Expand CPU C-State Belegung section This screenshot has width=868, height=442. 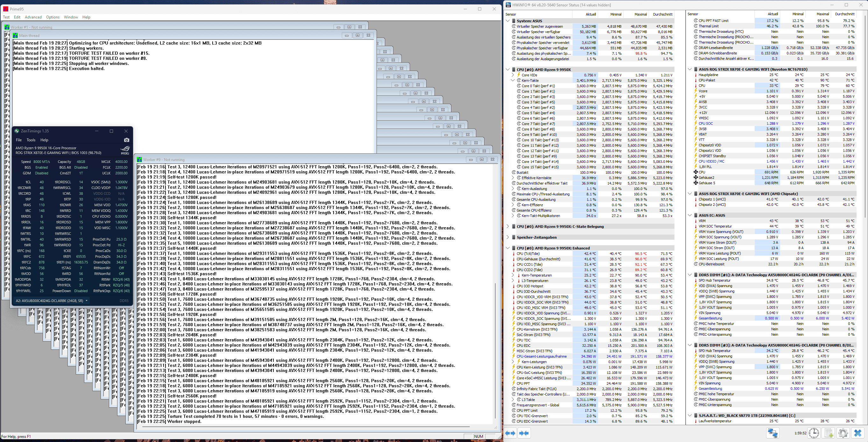[x=508, y=226]
